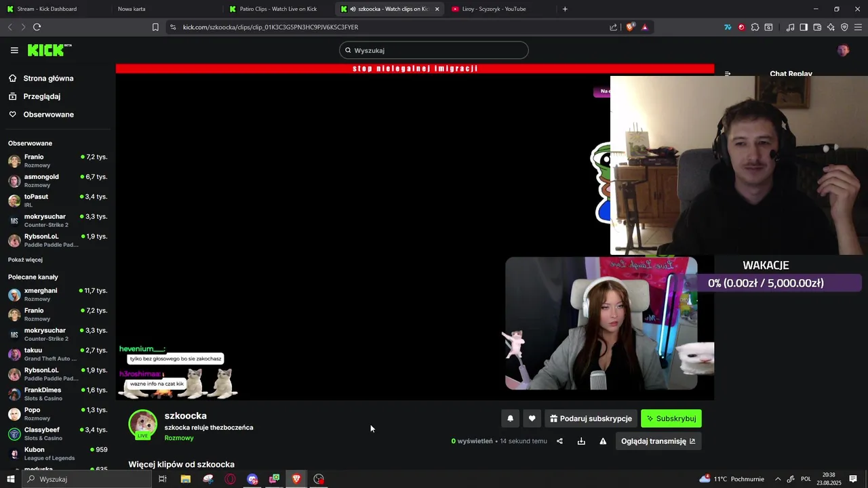Open Extensions puzzle icon
868x488 pixels.
(x=755, y=27)
